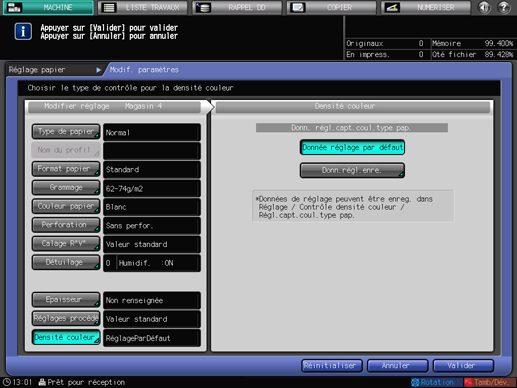517x388 pixels.
Task: Click the Prêt pour réception printer icon
Action: coord(42,382)
